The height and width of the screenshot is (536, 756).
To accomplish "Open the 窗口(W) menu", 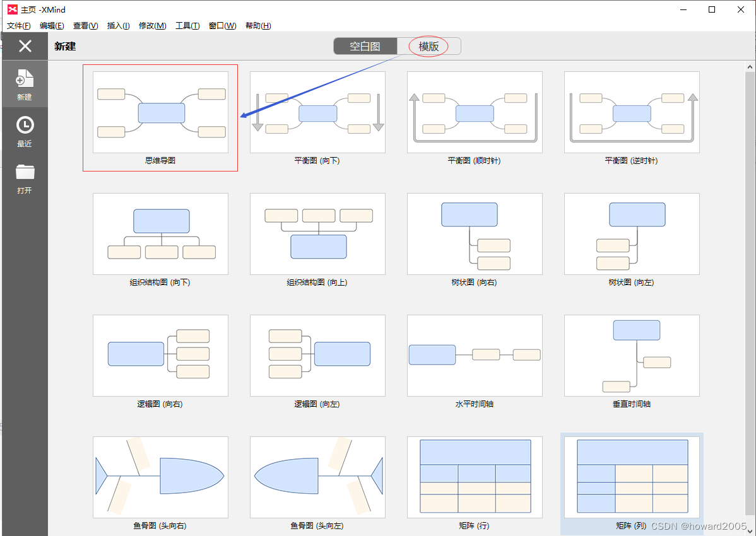I will (222, 25).
